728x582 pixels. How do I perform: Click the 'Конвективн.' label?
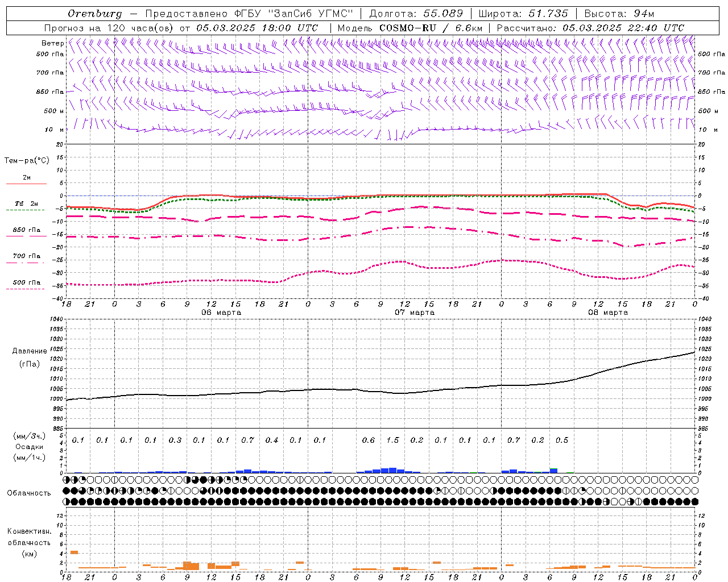(30, 531)
